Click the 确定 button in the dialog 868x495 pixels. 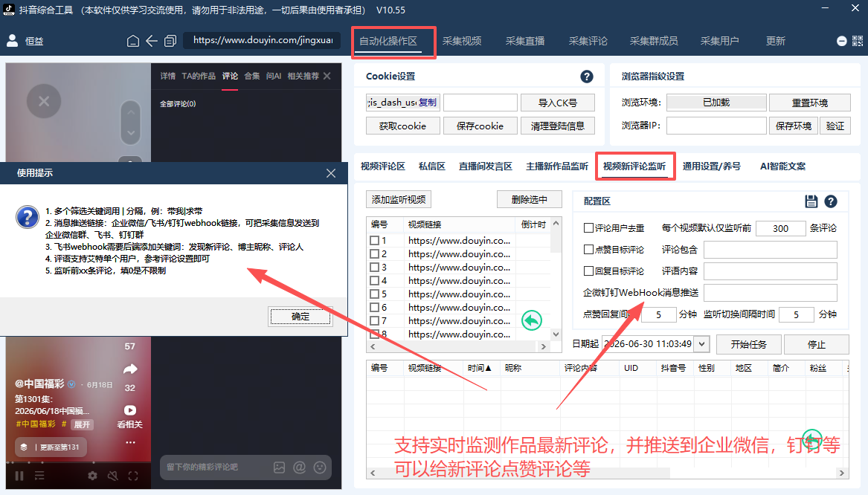pos(300,317)
